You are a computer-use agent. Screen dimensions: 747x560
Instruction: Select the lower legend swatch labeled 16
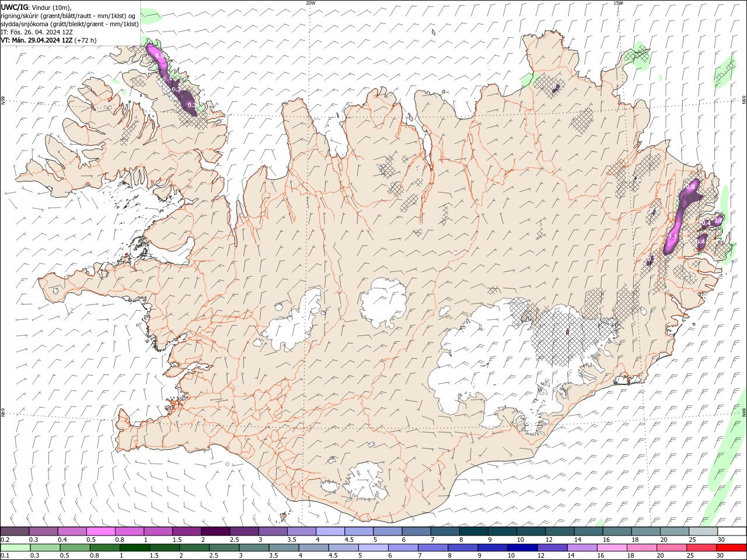point(611,547)
